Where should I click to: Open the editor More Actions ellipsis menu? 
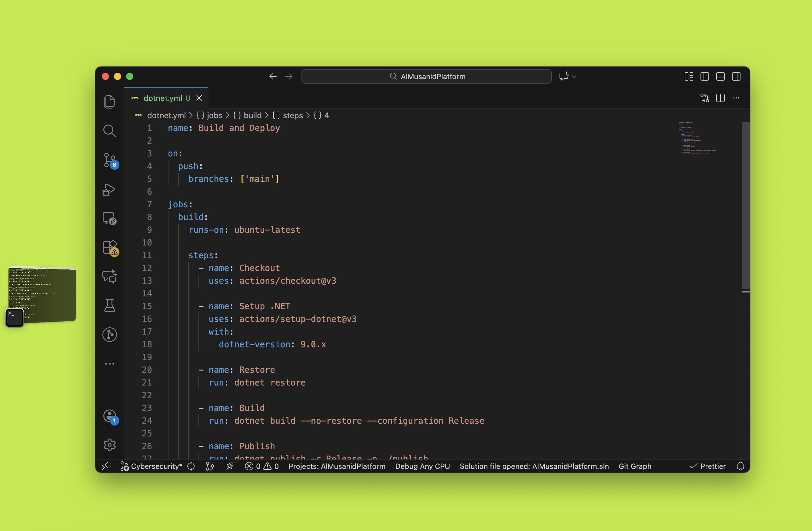(736, 98)
